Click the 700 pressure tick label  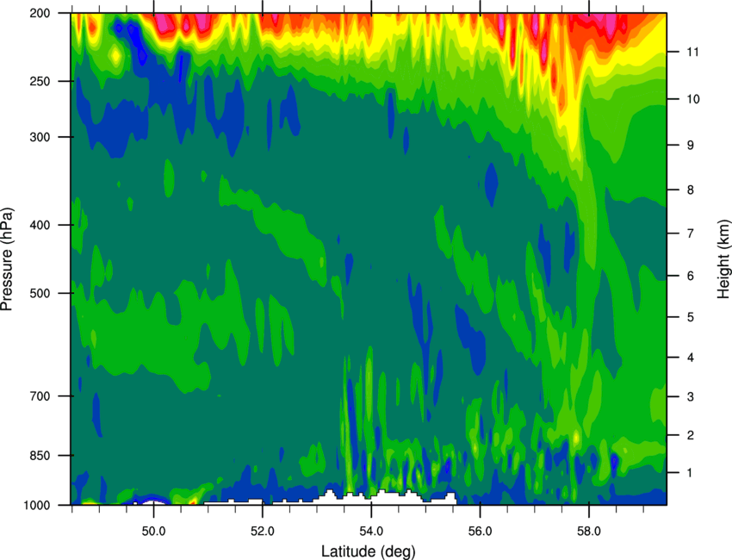tap(40, 396)
